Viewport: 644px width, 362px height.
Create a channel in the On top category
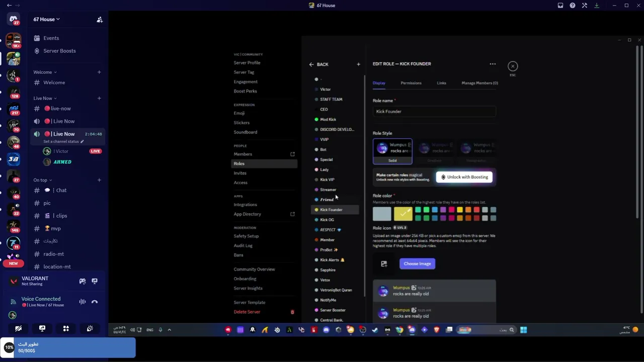(x=99, y=180)
